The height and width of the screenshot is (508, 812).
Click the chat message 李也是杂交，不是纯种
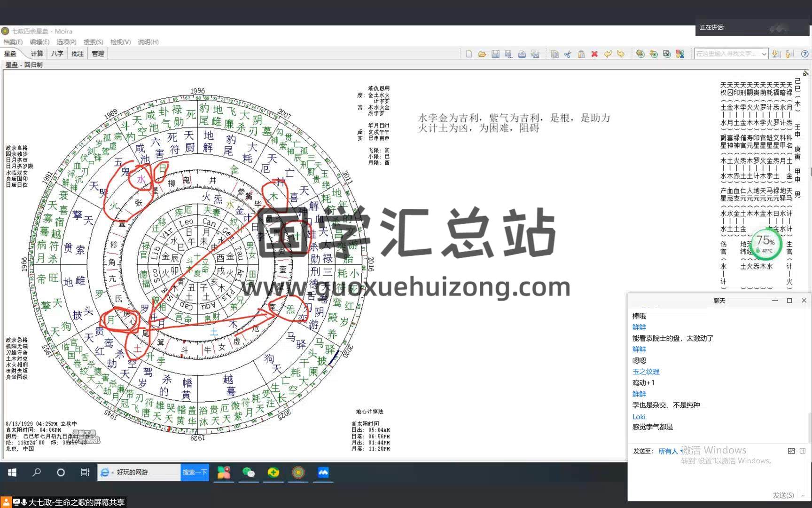(x=666, y=405)
